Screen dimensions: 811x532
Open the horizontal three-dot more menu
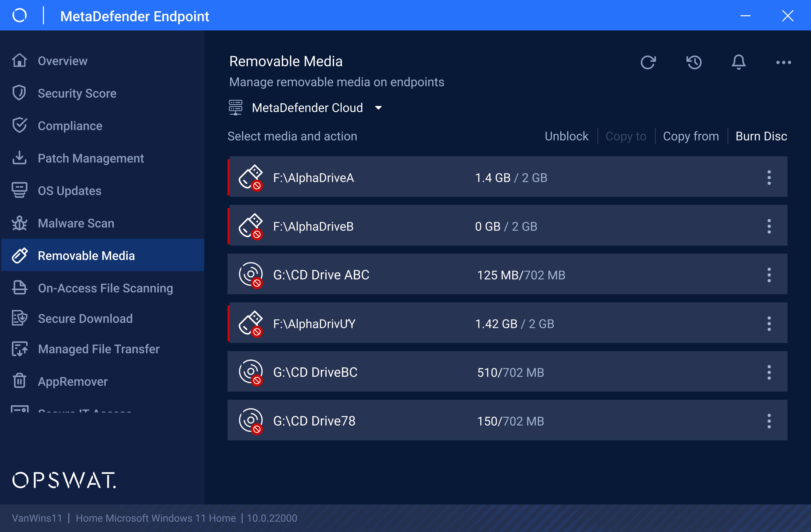(783, 62)
